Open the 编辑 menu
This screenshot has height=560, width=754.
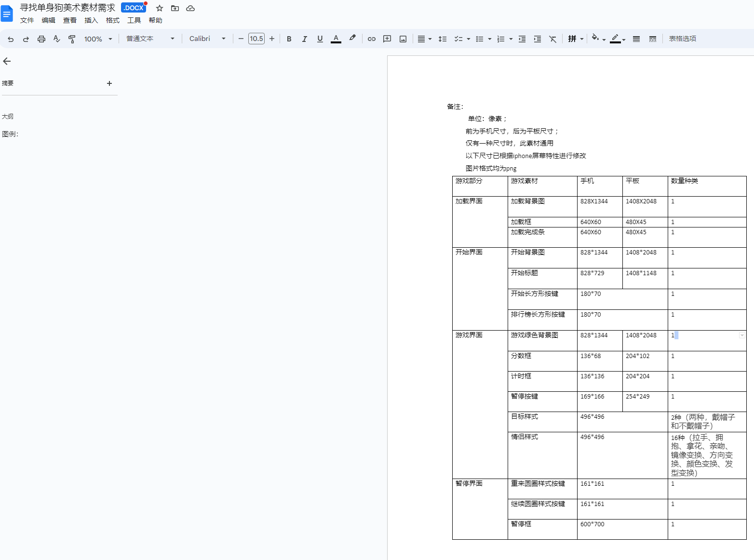(x=49, y=20)
